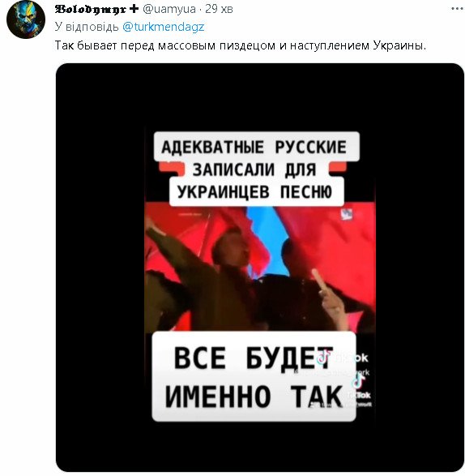
Task: Open the @turkmendagz reply link
Action: pos(163,27)
